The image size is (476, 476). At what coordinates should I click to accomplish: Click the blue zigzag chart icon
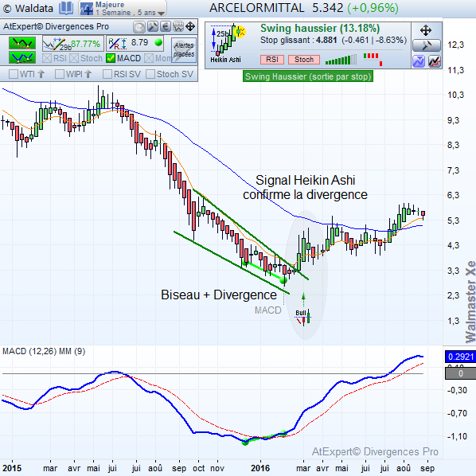click(419, 61)
